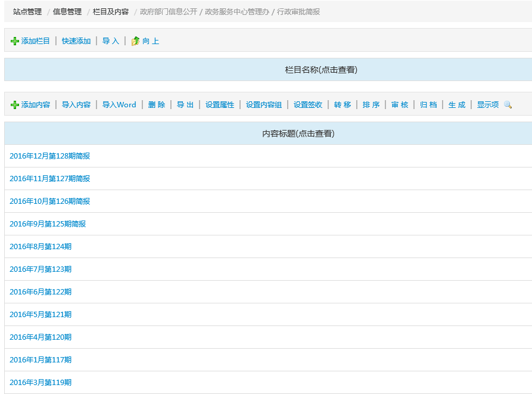
Task: Open the 2016年6月第122期 entry
Action: coord(41,292)
